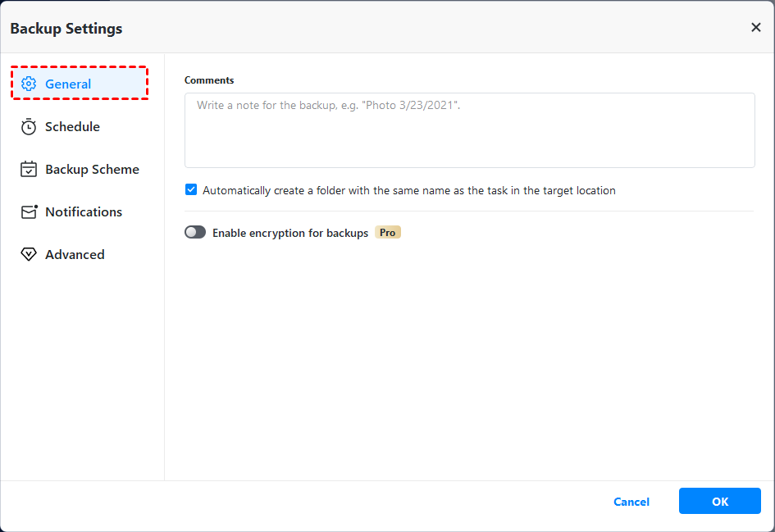This screenshot has height=532, width=775.
Task: Click the "Automatically create a folder" label text
Action: [408, 190]
